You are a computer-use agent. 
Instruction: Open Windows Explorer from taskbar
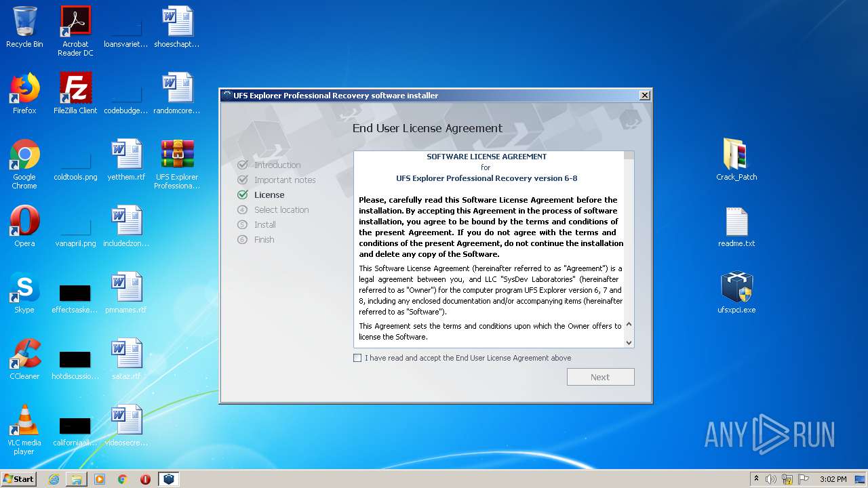(77, 479)
